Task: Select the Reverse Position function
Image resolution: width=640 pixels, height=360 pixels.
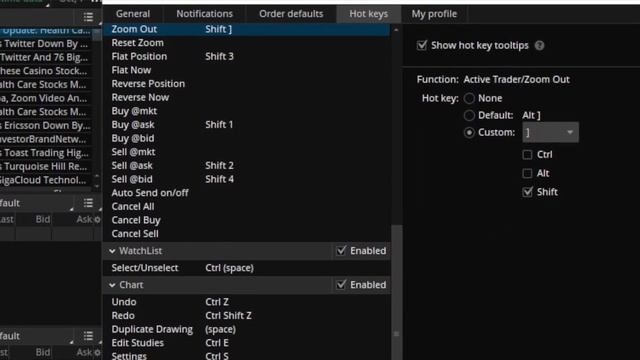Action: point(247,84)
